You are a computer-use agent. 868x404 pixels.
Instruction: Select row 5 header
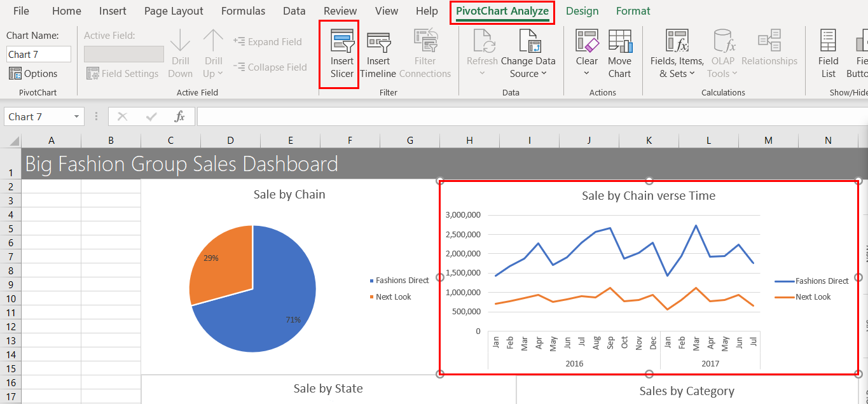pyautogui.click(x=11, y=228)
